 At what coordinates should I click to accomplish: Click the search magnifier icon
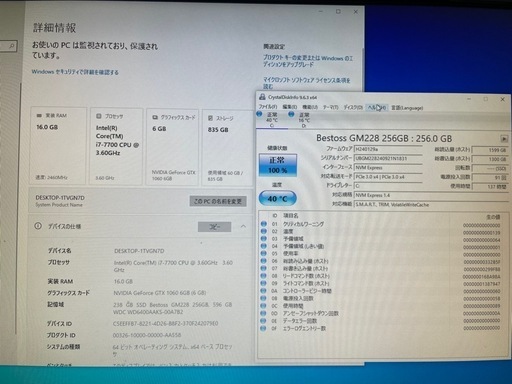tap(11, 46)
